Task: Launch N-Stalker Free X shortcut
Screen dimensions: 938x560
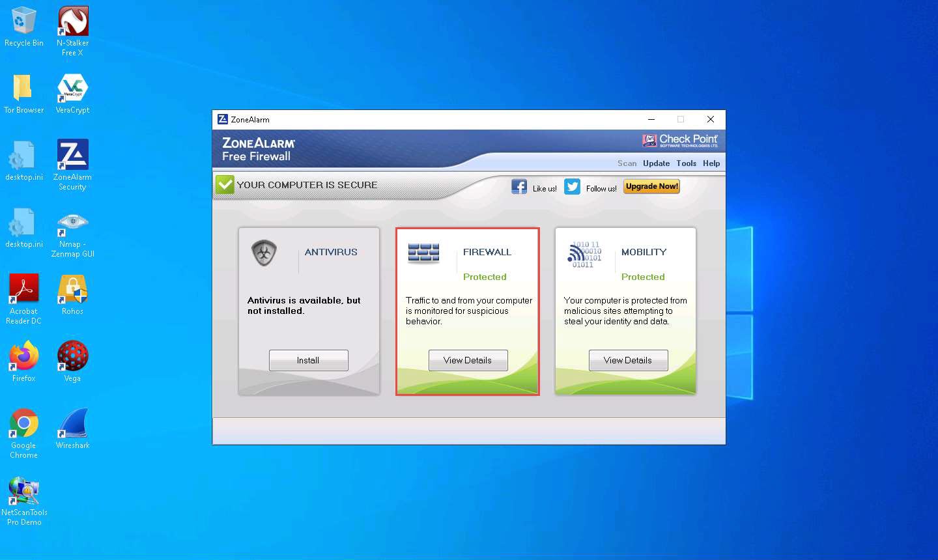Action: click(x=73, y=31)
